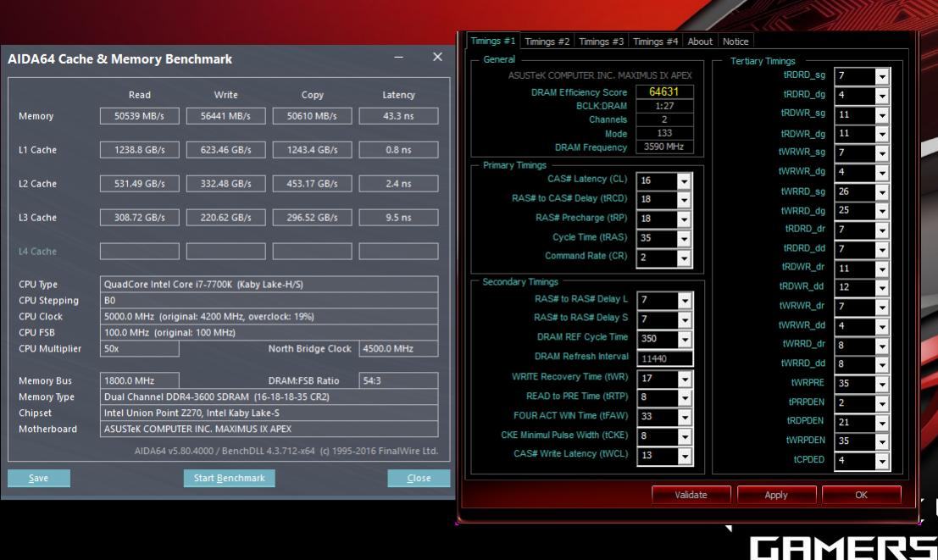Open tWRRD_dd dropdown

click(882, 365)
